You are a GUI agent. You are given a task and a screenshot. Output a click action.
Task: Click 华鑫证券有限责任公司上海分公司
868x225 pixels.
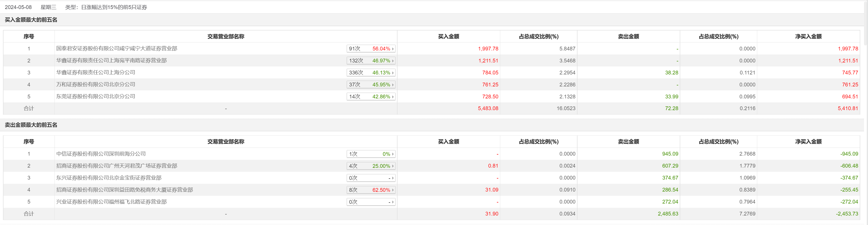[96, 72]
